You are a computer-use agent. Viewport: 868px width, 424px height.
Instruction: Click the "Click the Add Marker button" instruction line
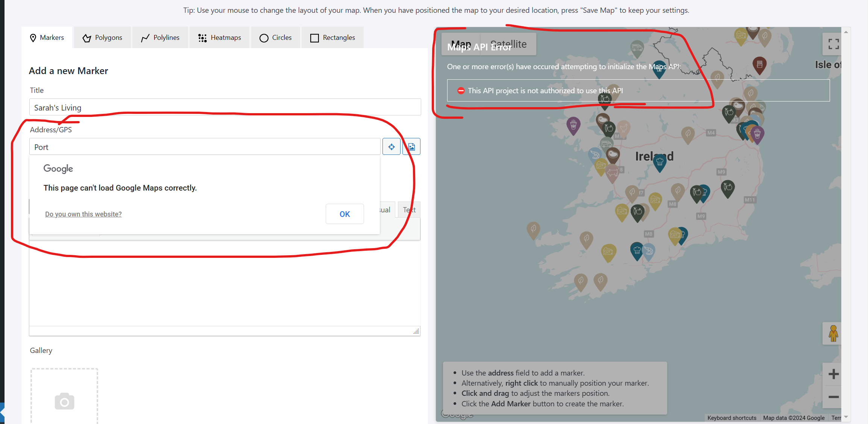(542, 404)
